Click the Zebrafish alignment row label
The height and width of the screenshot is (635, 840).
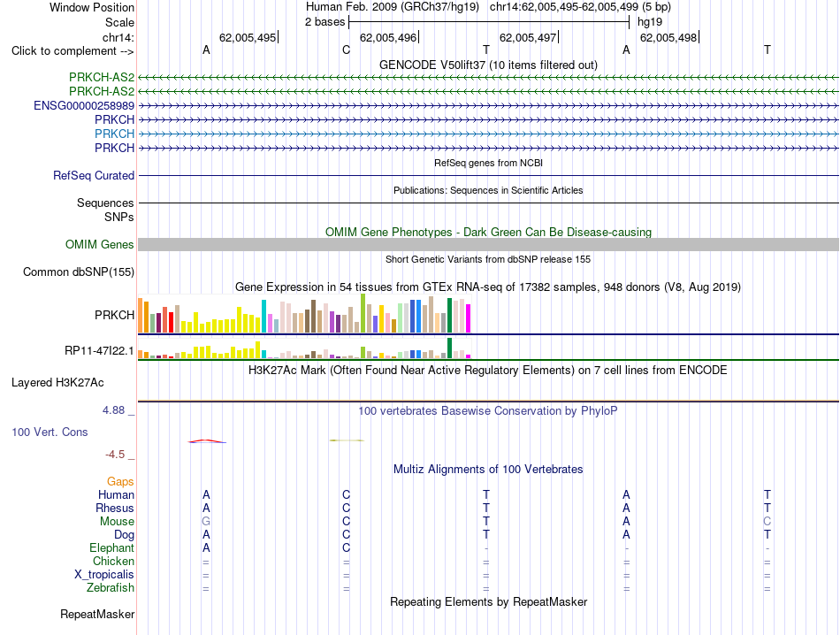(x=110, y=587)
